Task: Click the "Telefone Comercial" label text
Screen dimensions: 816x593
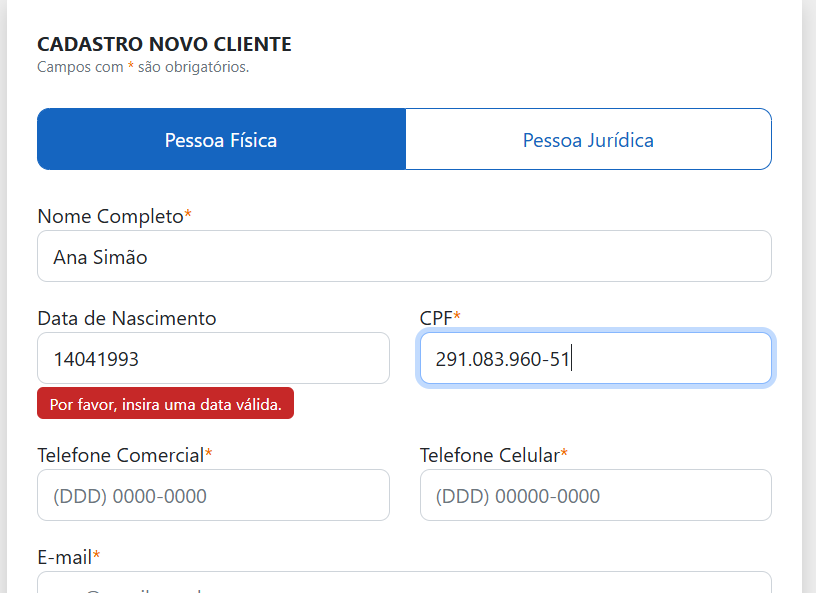Action: click(120, 455)
